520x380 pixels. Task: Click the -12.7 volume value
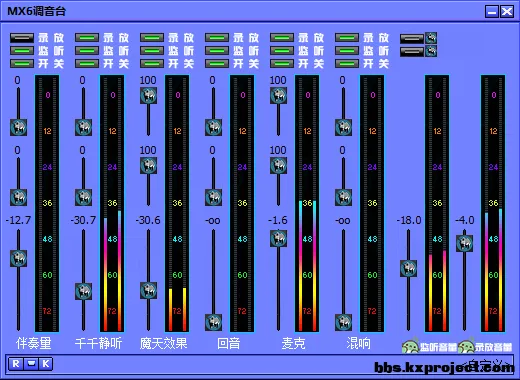[x=18, y=220]
